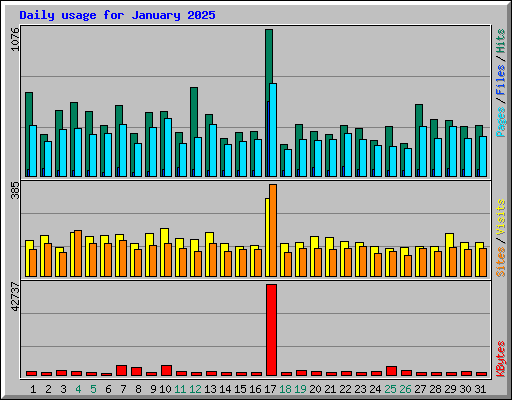Screen dimensions: 512x400
Task: Click the cyan files bar for day 17
Action: click(x=273, y=130)
